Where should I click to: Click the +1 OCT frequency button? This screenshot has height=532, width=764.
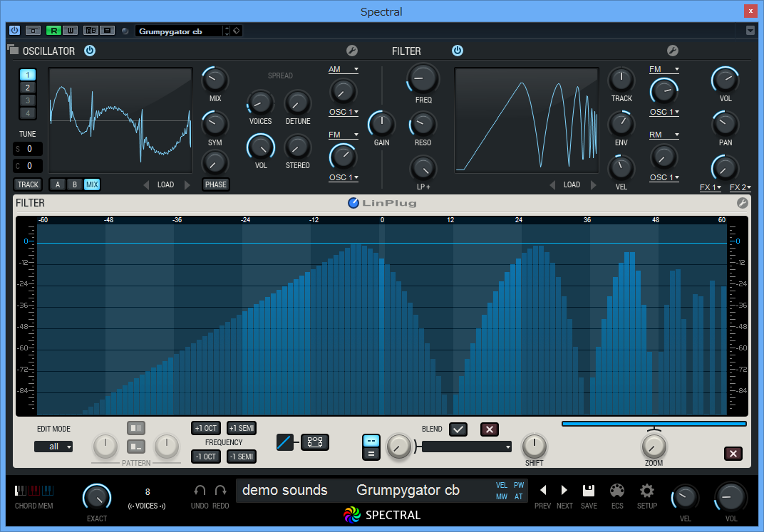[206, 428]
